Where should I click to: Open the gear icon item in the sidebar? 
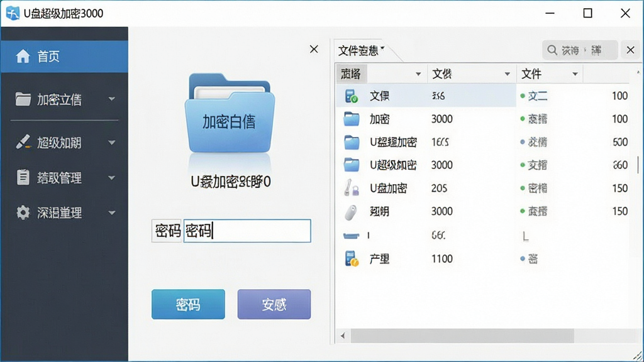tap(23, 212)
